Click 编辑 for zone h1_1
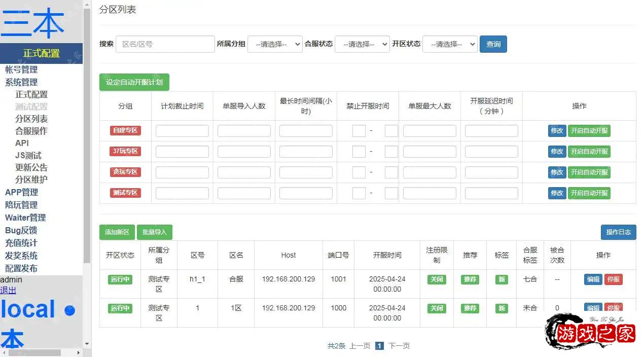The width and height of the screenshot is (644, 357). coord(593,279)
